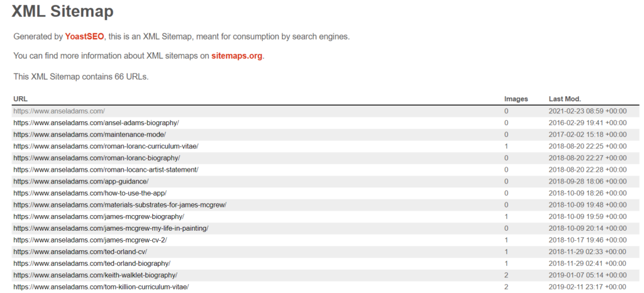644x293 pixels.
Task: Open the YoastSEO link
Action: (x=84, y=36)
